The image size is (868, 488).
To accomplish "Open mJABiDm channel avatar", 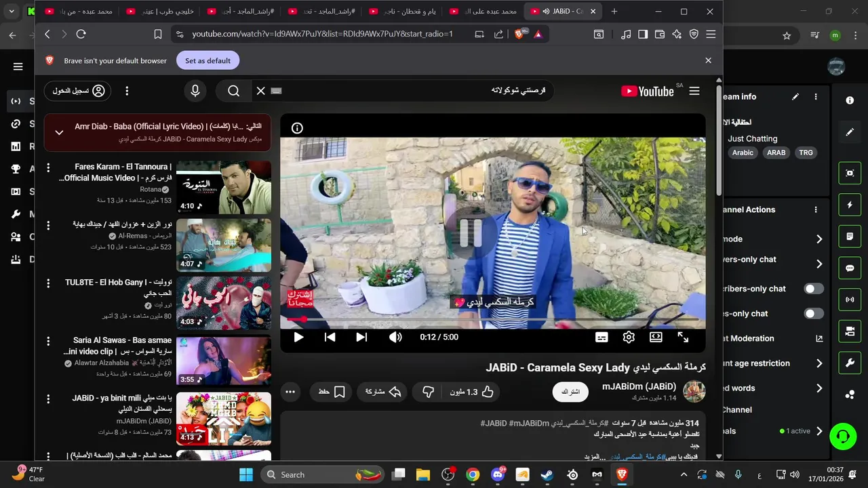I will pos(694,391).
